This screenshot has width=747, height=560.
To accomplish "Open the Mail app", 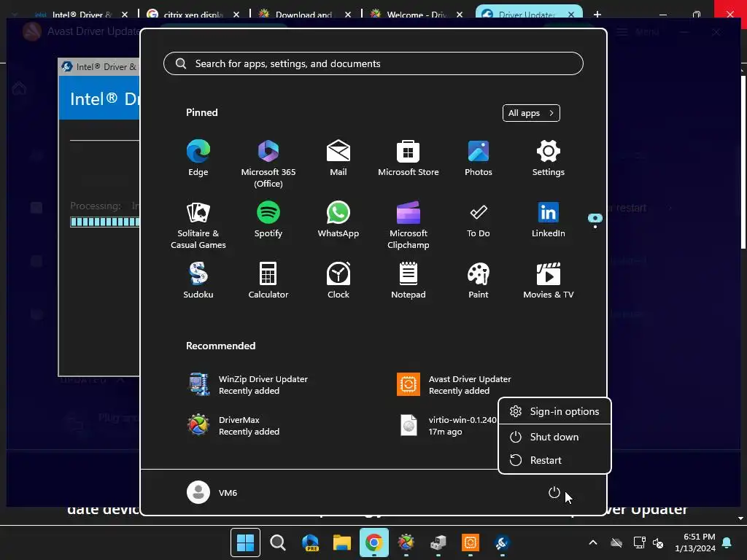I will point(338,158).
